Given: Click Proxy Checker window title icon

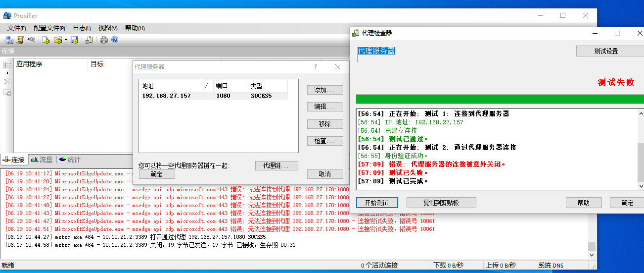Looking at the screenshot, I should (x=356, y=33).
